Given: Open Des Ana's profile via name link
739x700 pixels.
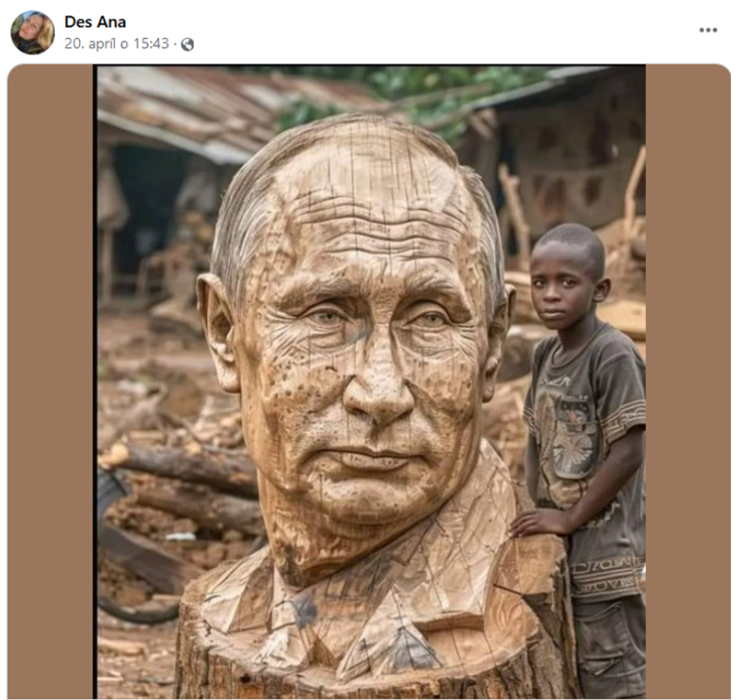Looking at the screenshot, I should tap(95, 22).
